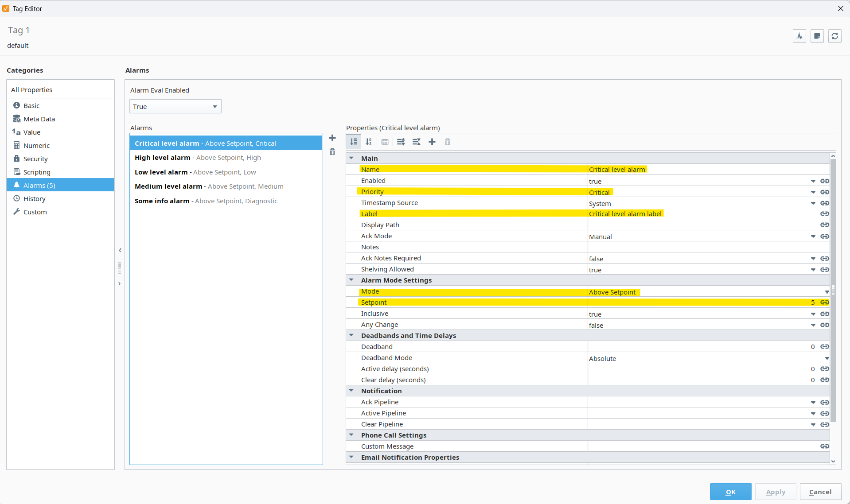Screen dimensions: 850x504
Task: Select the description card view icon
Action: (x=385, y=142)
